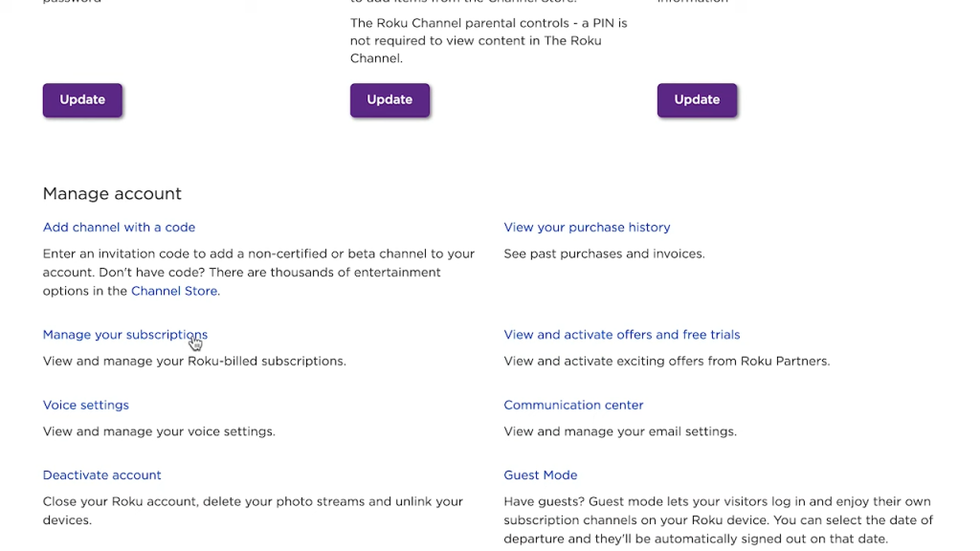Click the Manage account heading
Screen dimensions: 980x551
pyautogui.click(x=112, y=193)
